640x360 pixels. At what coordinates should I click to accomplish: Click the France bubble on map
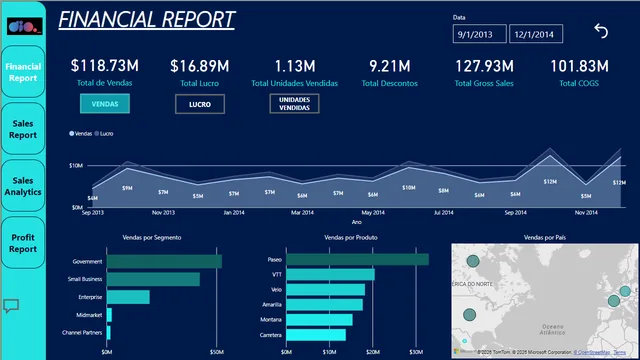pyautogui.click(x=614, y=301)
